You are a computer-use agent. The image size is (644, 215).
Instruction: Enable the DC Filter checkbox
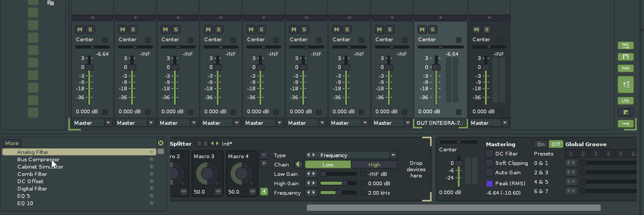click(490, 153)
